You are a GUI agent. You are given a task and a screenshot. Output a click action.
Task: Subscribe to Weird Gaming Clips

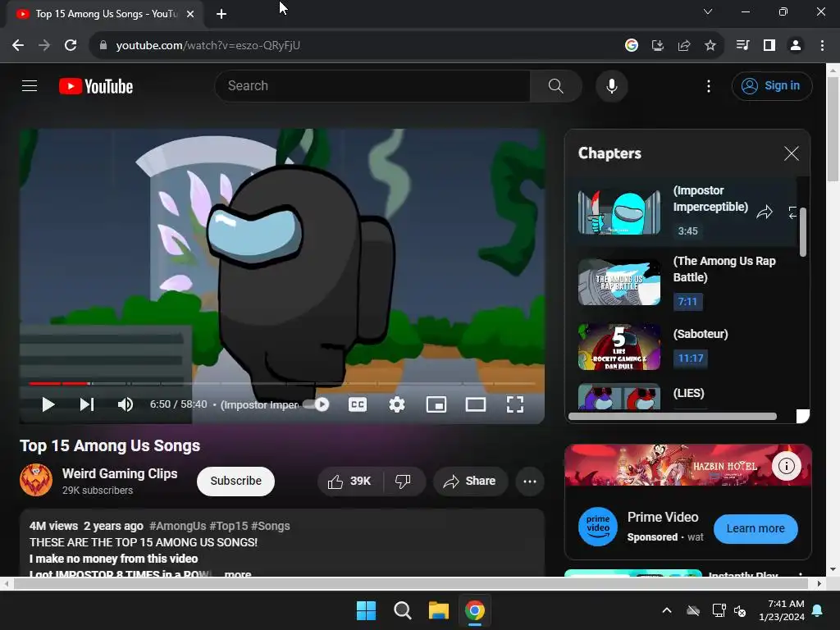pos(235,481)
